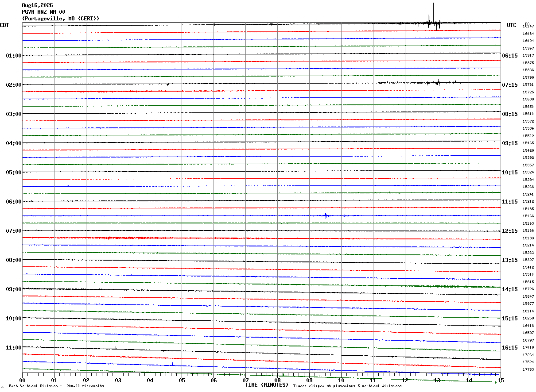
Task: Click the 07:15 UTC trace burst near minute 13
Action: (438, 82)
